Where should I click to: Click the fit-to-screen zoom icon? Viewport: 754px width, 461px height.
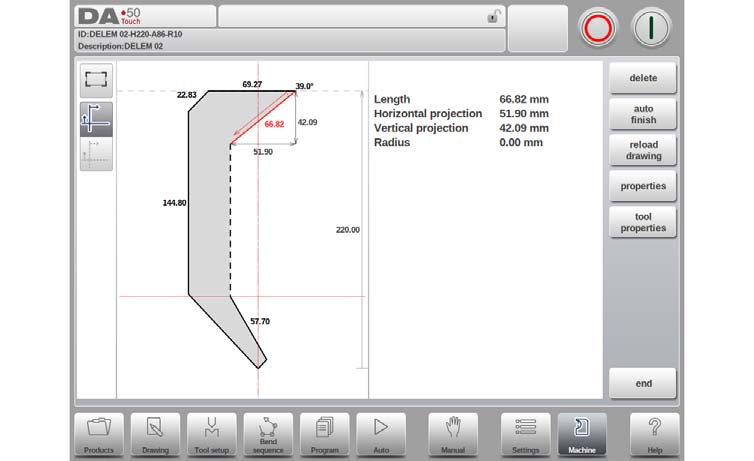click(x=96, y=80)
